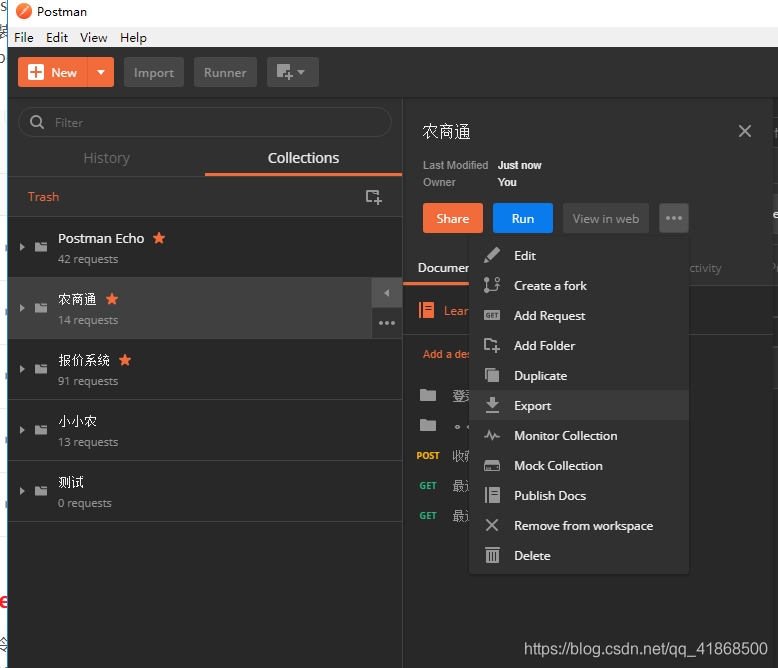Click the Delete trash bin icon

tap(492, 555)
